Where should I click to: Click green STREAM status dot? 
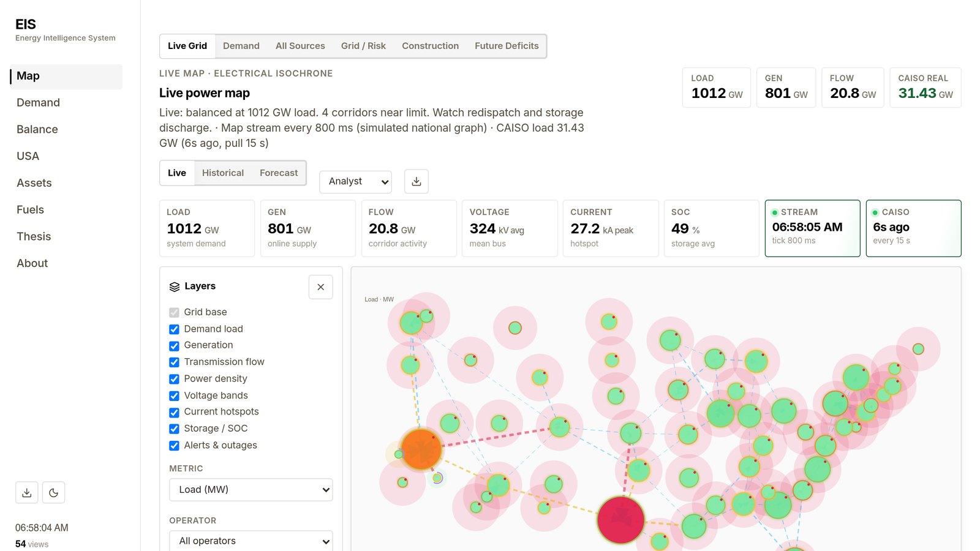(775, 212)
